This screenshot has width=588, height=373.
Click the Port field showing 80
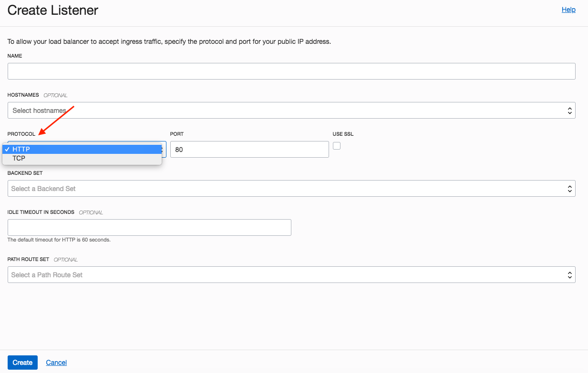[x=249, y=150]
